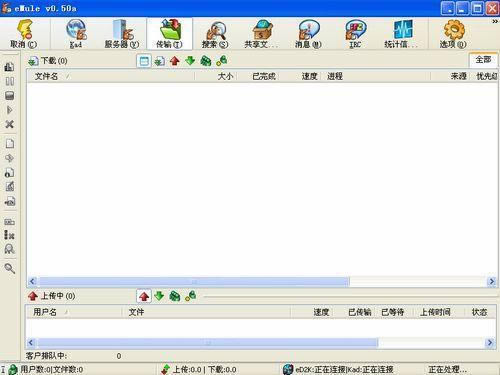
Task: Click the sidebar magnifier find icon
Action: 10,268
